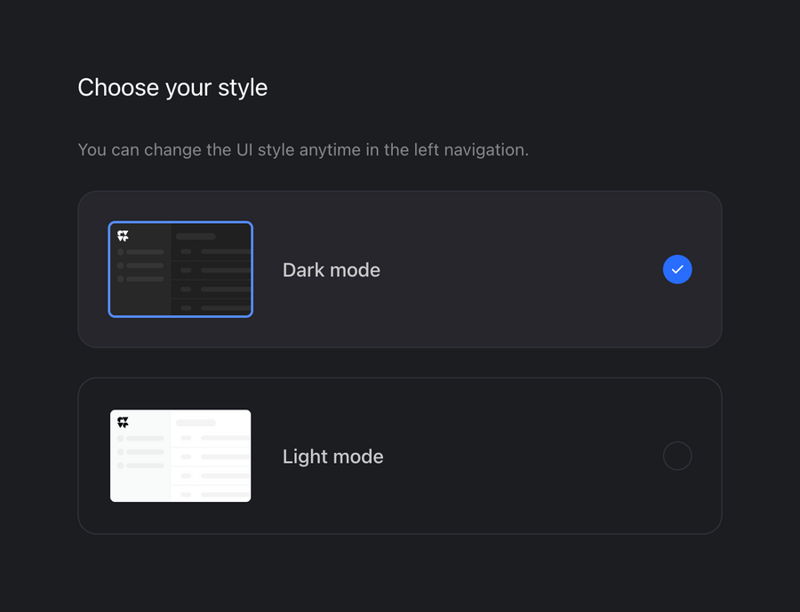The image size is (800, 612).
Task: Open the dark preview thumbnail
Action: click(180, 269)
